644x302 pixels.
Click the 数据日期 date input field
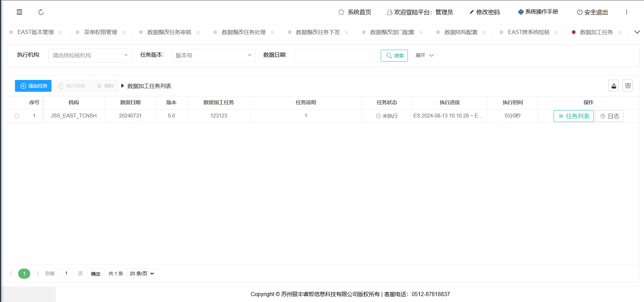pyautogui.click(x=336, y=56)
